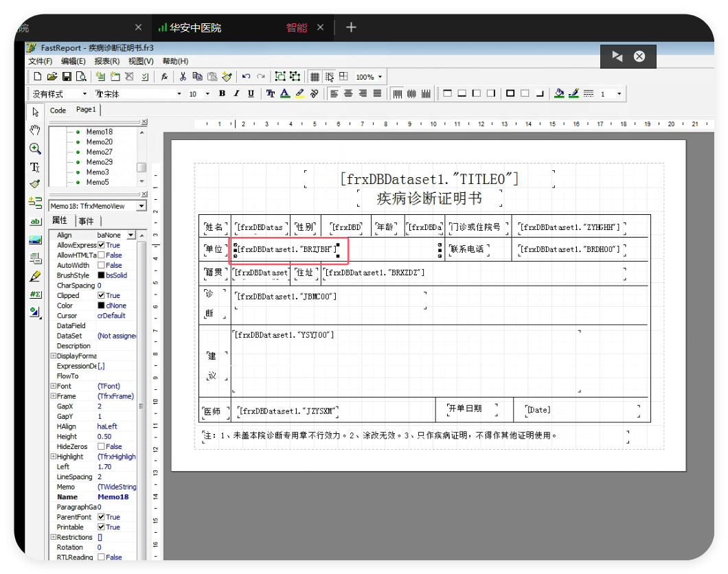The image size is (728, 574).
Task: Open the 报表(R) menu
Action: click(106, 61)
